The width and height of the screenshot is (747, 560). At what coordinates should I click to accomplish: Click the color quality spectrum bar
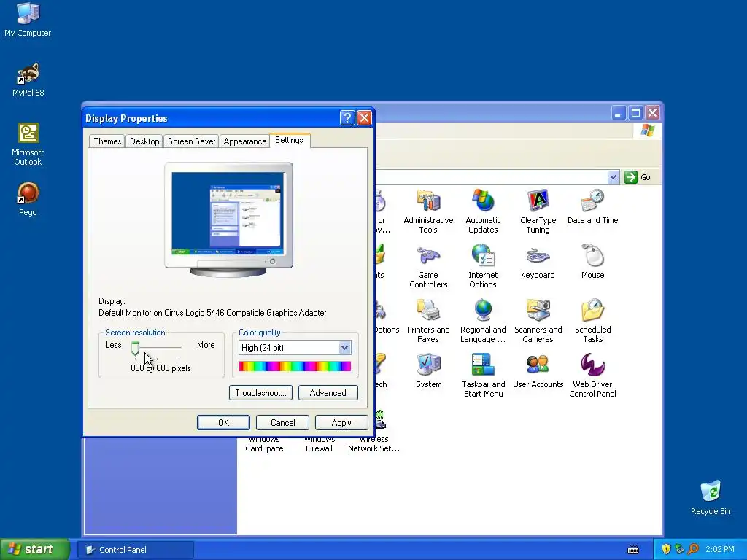[295, 366]
